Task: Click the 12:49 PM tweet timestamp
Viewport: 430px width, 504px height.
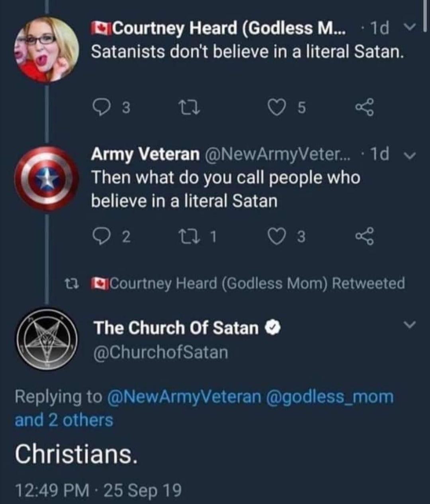Action: [52, 490]
